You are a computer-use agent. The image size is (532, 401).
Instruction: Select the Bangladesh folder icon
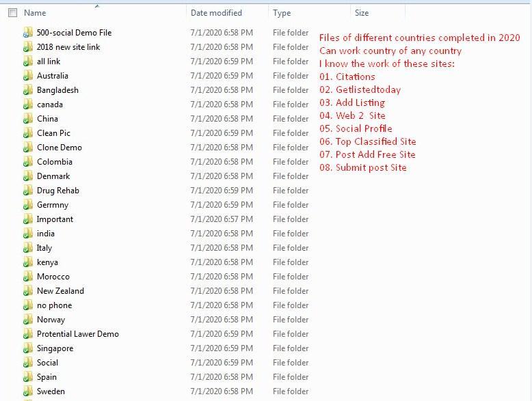28,89
